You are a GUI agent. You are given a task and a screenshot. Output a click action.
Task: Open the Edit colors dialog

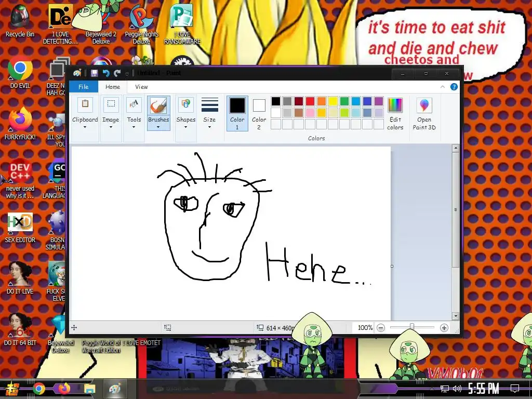pyautogui.click(x=395, y=114)
